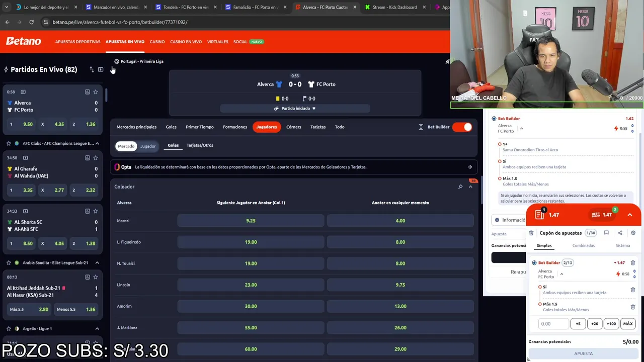Image resolution: width=644 pixels, height=362 pixels.
Task: Open Casino menu item
Action: 157,42
